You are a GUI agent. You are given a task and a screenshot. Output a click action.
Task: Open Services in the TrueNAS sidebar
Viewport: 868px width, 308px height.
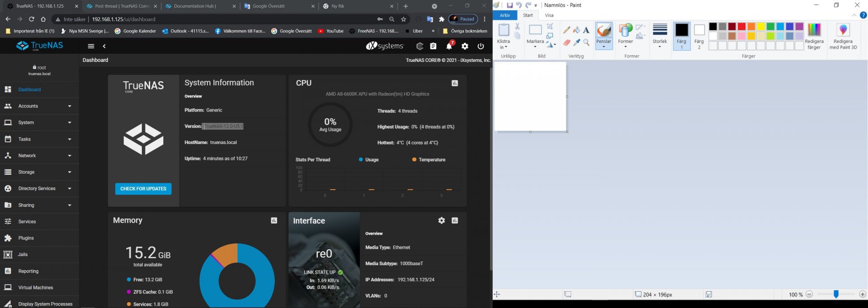pyautogui.click(x=39, y=221)
